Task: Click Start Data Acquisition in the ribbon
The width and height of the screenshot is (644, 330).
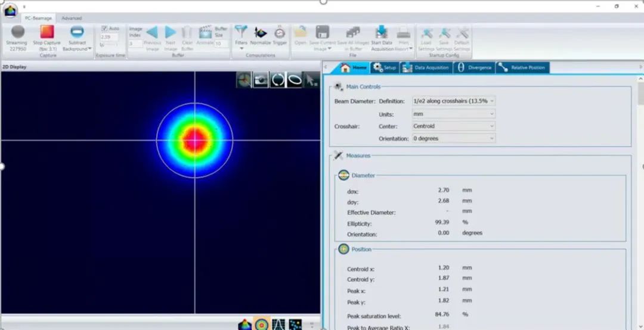Action: click(x=382, y=33)
